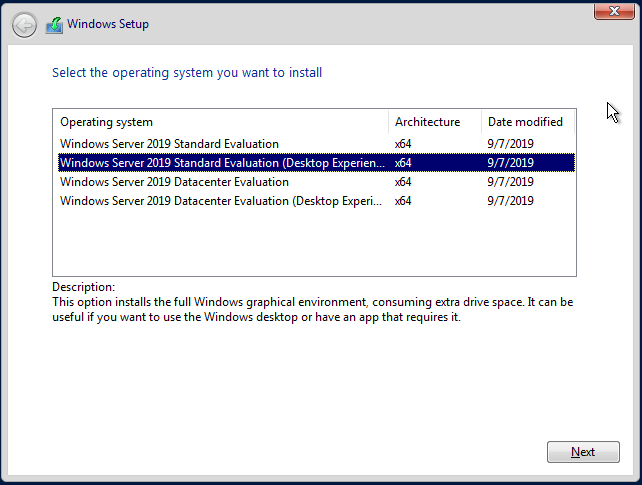Click the 'Select the operating system' heading
Viewport: 642px width, 485px height.
[187, 72]
